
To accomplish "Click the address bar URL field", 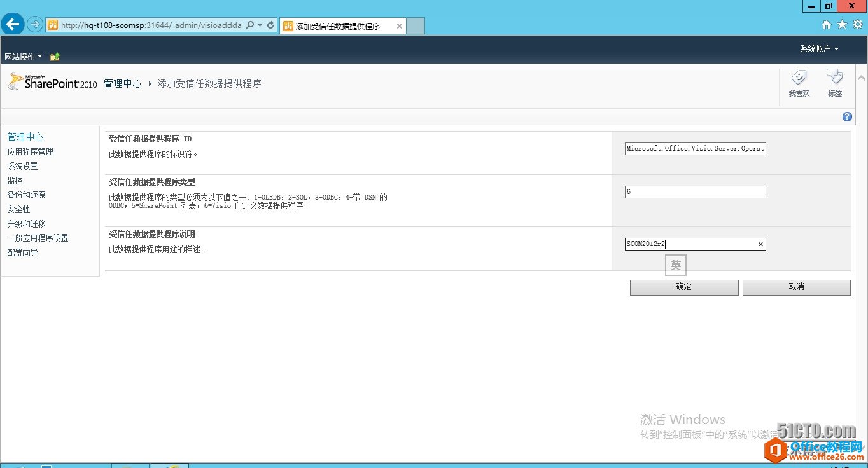I will tap(151, 25).
